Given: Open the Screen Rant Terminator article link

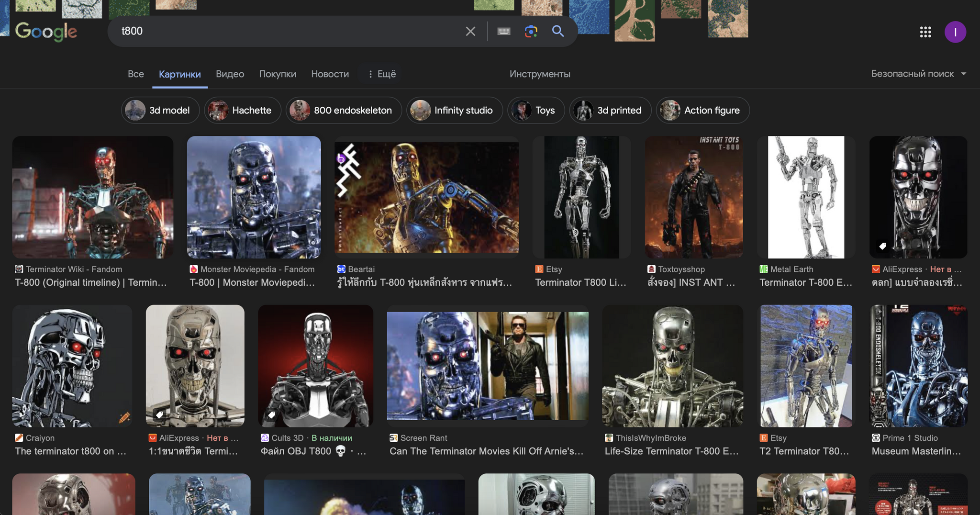Looking at the screenshot, I should 486,451.
